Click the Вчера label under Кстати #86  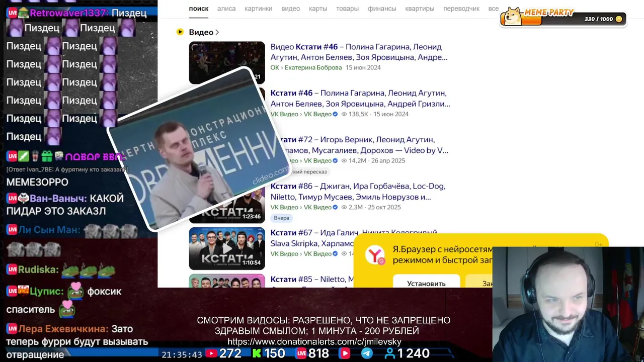tap(281, 218)
